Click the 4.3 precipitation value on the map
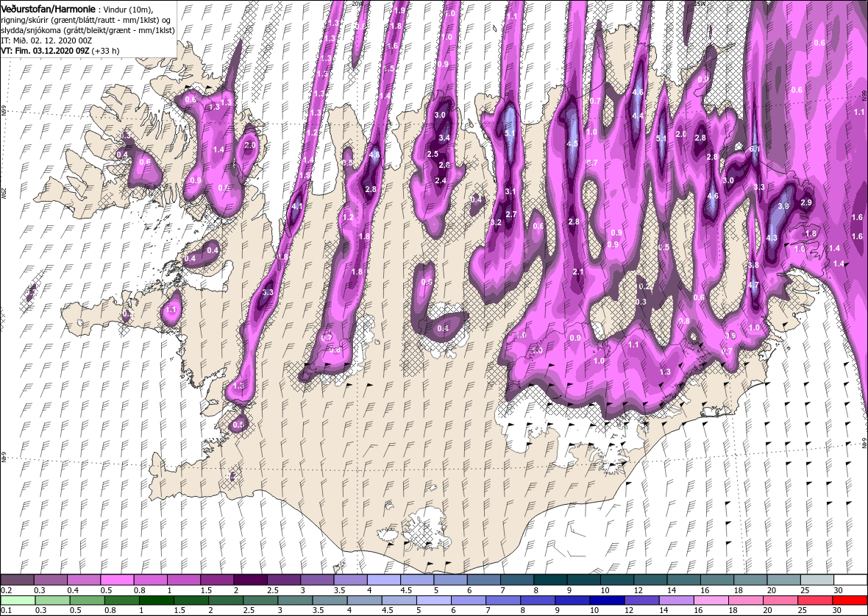The image size is (868, 616). pos(771,238)
